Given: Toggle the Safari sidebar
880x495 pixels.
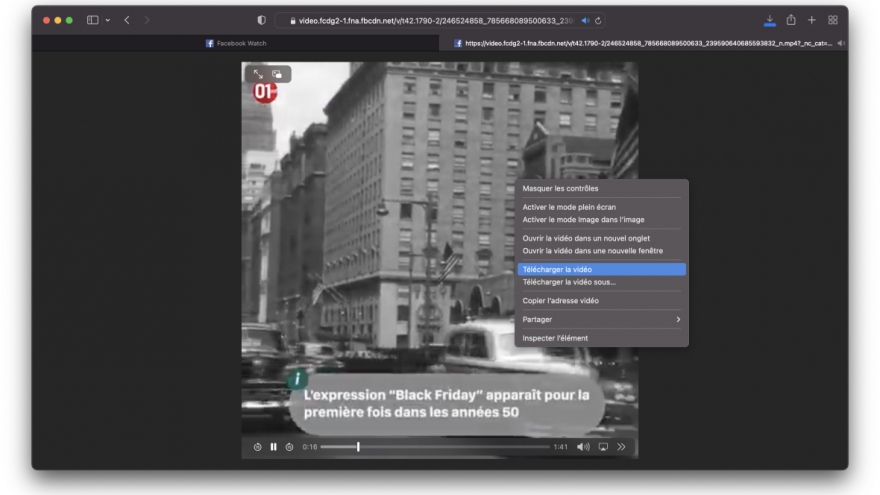Looking at the screenshot, I should pyautogui.click(x=93, y=20).
